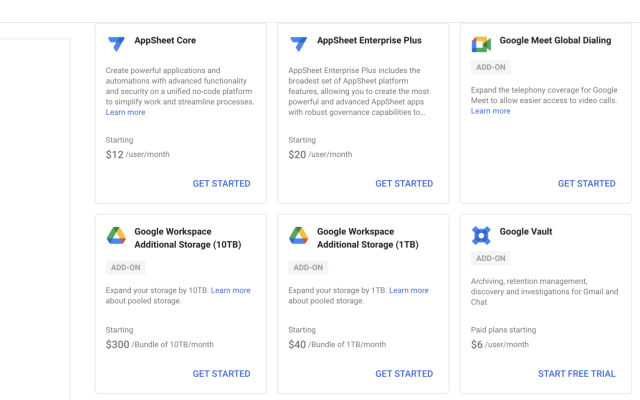Click the $300 bundle price
The width and height of the screenshot is (640, 400).
point(160,344)
